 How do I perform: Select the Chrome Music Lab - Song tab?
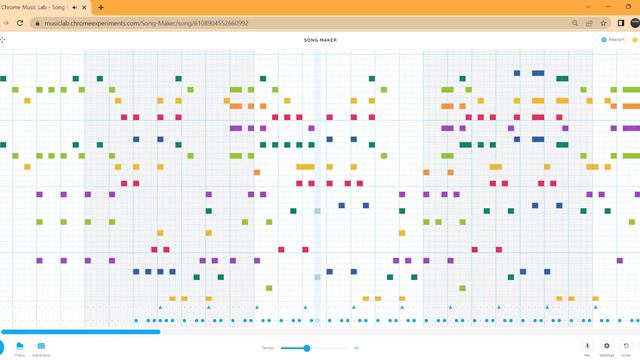pyautogui.click(x=33, y=7)
